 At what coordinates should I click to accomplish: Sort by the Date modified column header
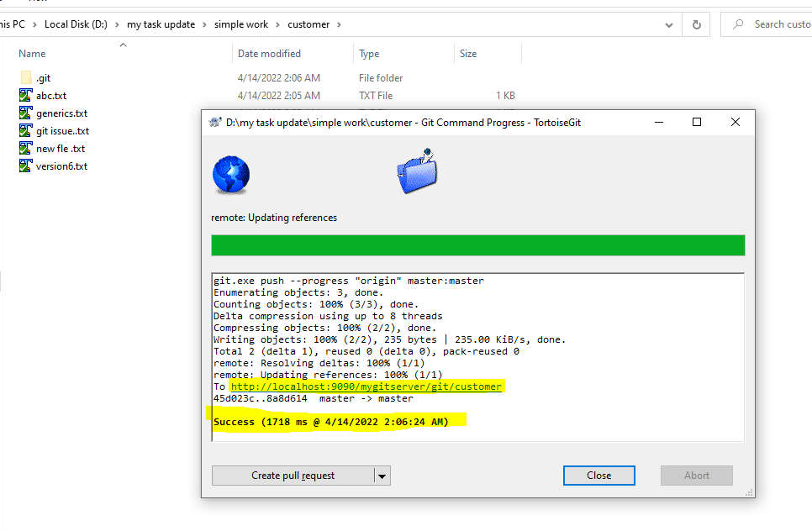pyautogui.click(x=269, y=54)
